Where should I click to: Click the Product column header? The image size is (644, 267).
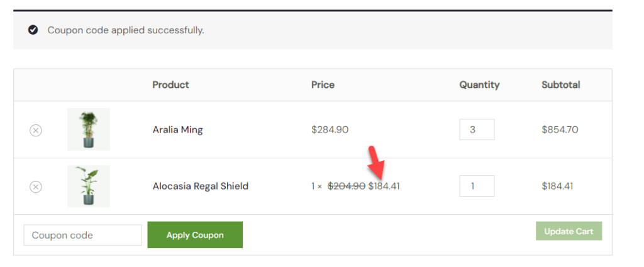171,85
